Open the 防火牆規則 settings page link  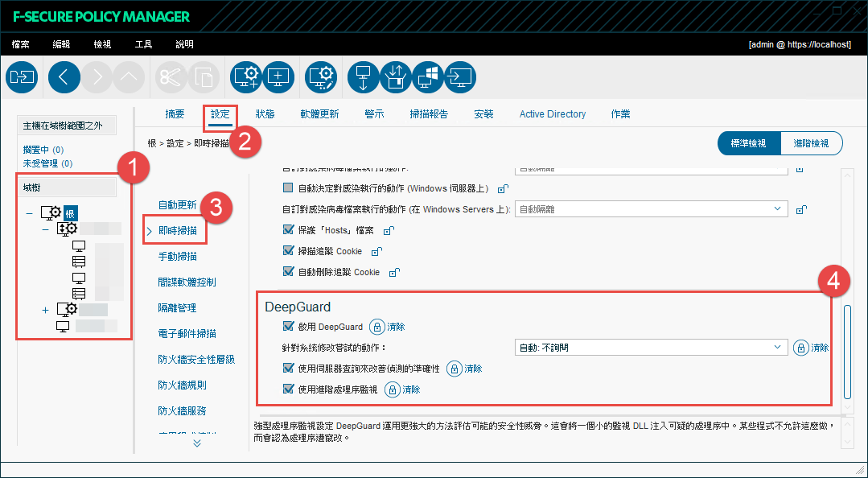[182, 385]
